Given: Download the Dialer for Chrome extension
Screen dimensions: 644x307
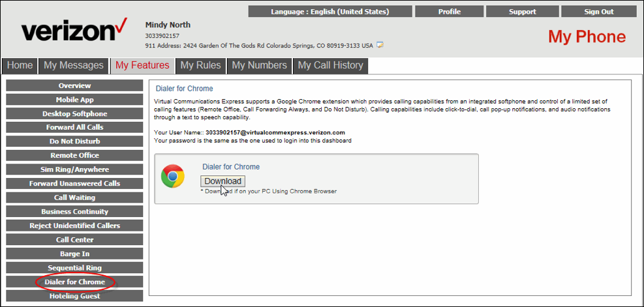Looking at the screenshot, I should coord(223,181).
